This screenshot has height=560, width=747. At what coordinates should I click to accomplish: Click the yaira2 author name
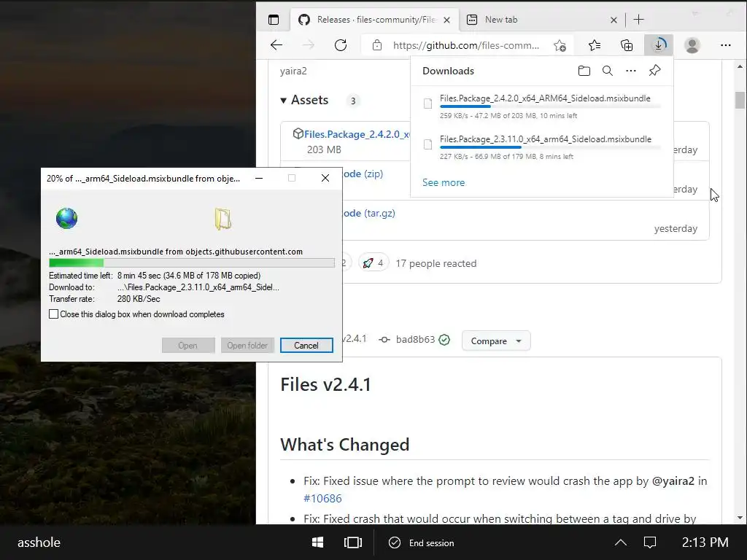coord(293,71)
